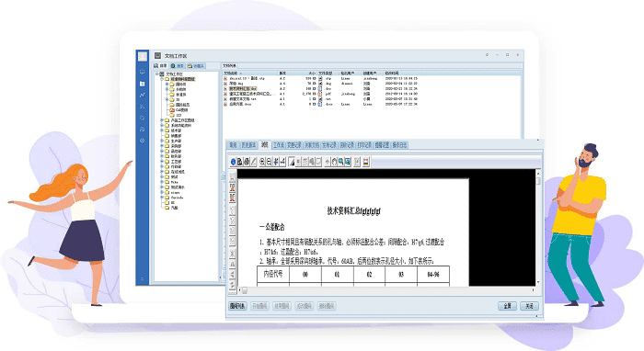The width and height of the screenshot is (644, 351).
Task: Click the red-yellow icon ending viewer toolbar
Action: tap(365, 162)
